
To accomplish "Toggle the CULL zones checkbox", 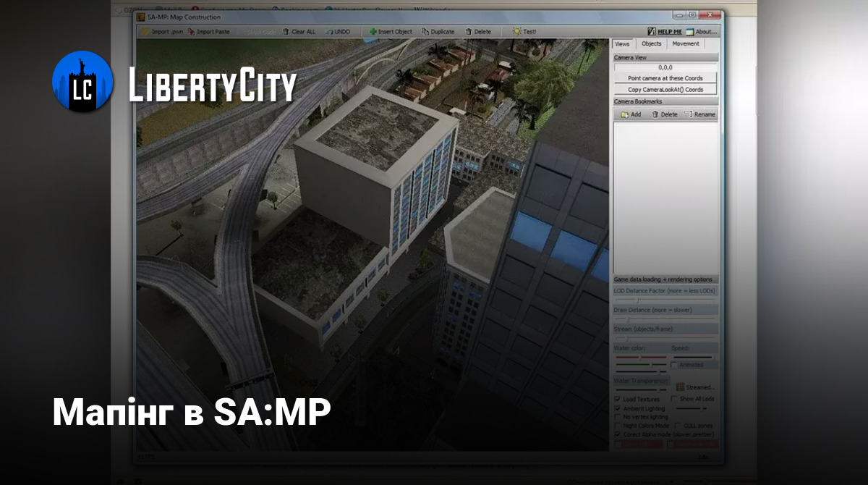I will click(x=677, y=426).
